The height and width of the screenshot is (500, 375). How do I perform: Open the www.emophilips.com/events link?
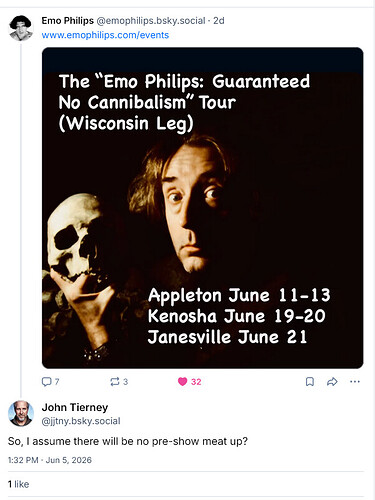pos(105,35)
